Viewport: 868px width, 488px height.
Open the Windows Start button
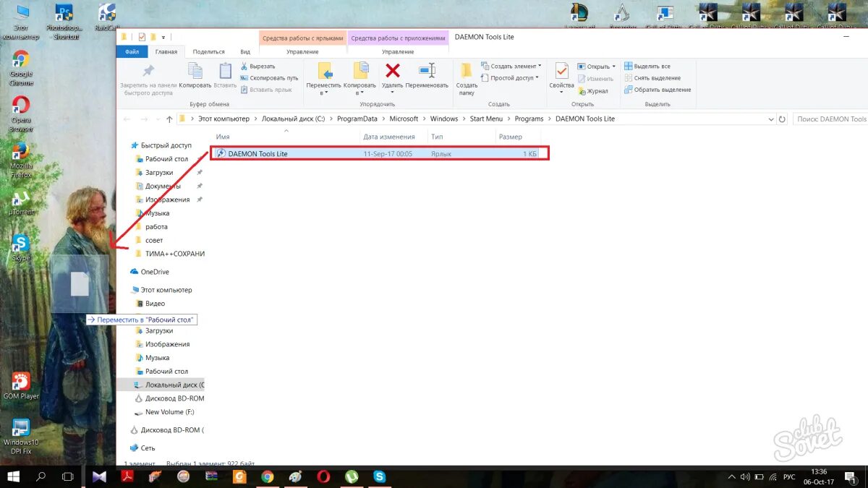(14, 476)
